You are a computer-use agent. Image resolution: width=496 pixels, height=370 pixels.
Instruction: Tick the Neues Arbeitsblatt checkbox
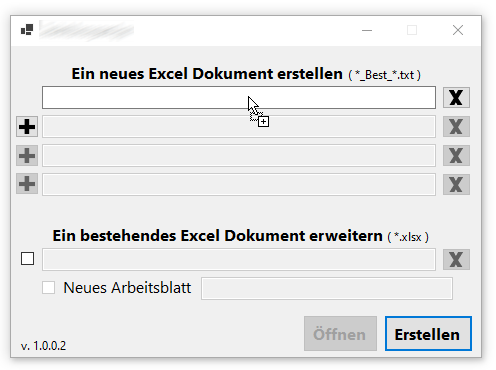point(49,287)
